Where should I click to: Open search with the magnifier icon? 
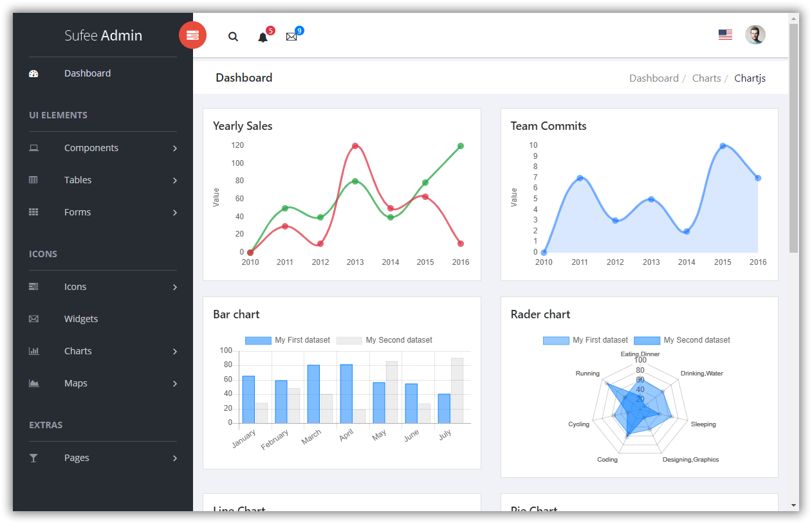(233, 37)
